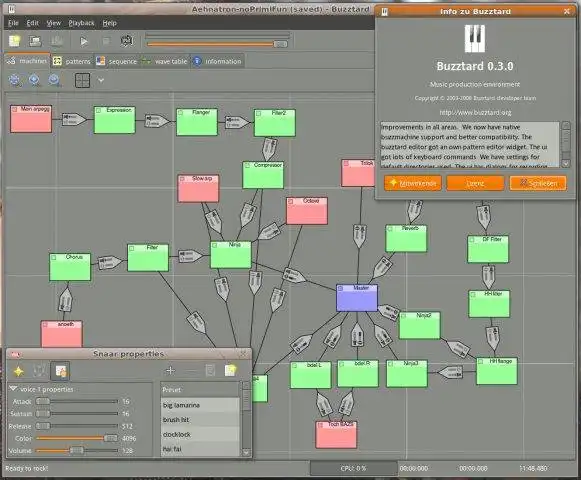Click the new song toolbar icon
581x480 pixels.
point(14,41)
